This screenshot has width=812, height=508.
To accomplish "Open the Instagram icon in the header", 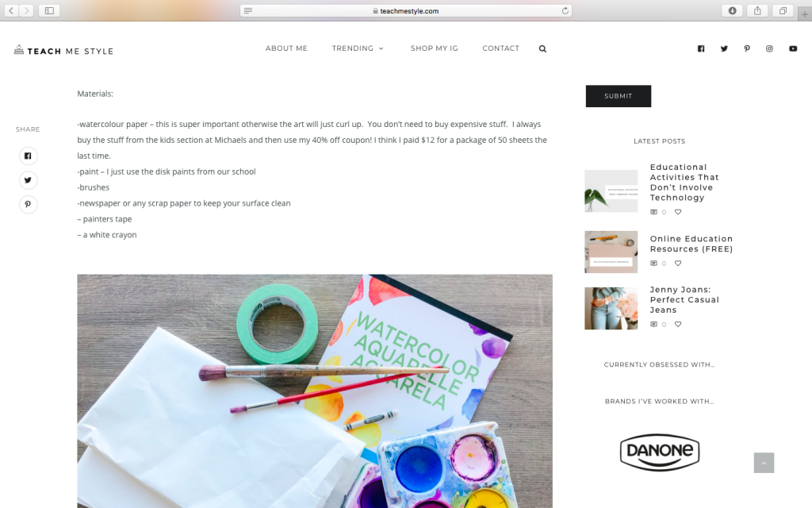I will coord(769,48).
